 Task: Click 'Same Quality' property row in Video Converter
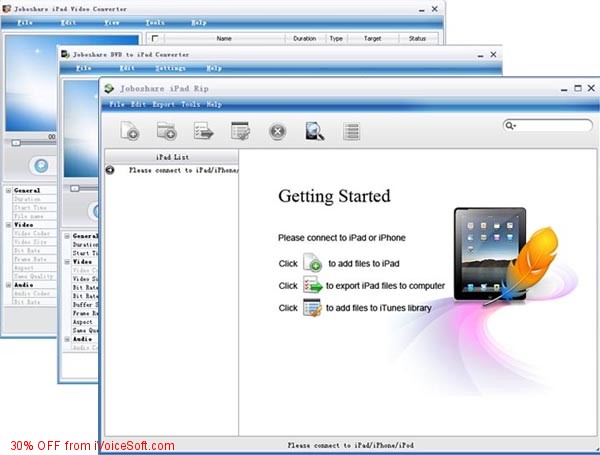click(x=34, y=276)
